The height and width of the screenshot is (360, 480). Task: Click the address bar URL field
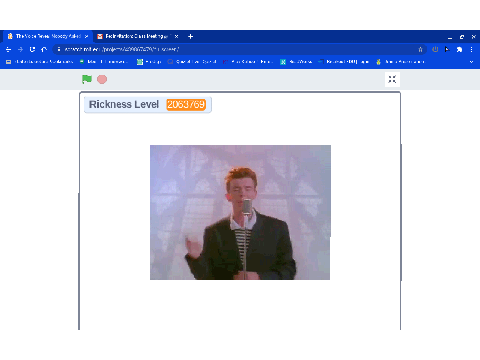[x=239, y=49]
